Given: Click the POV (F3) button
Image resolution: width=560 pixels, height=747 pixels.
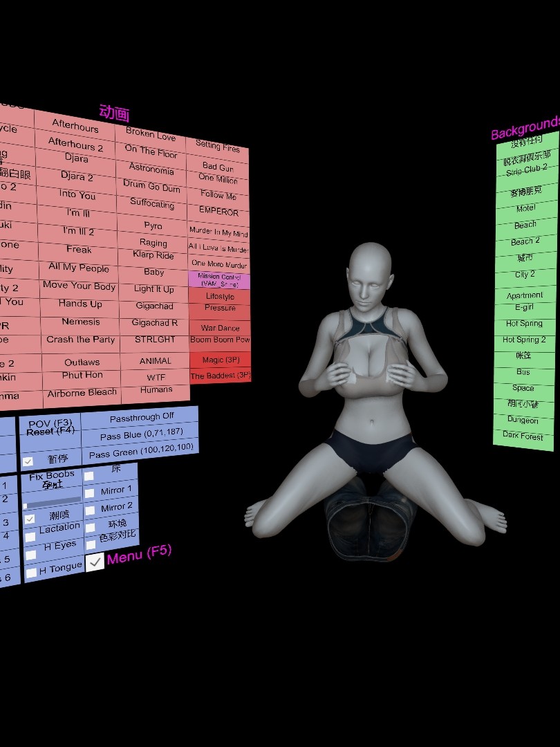Looking at the screenshot, I should [x=50, y=423].
